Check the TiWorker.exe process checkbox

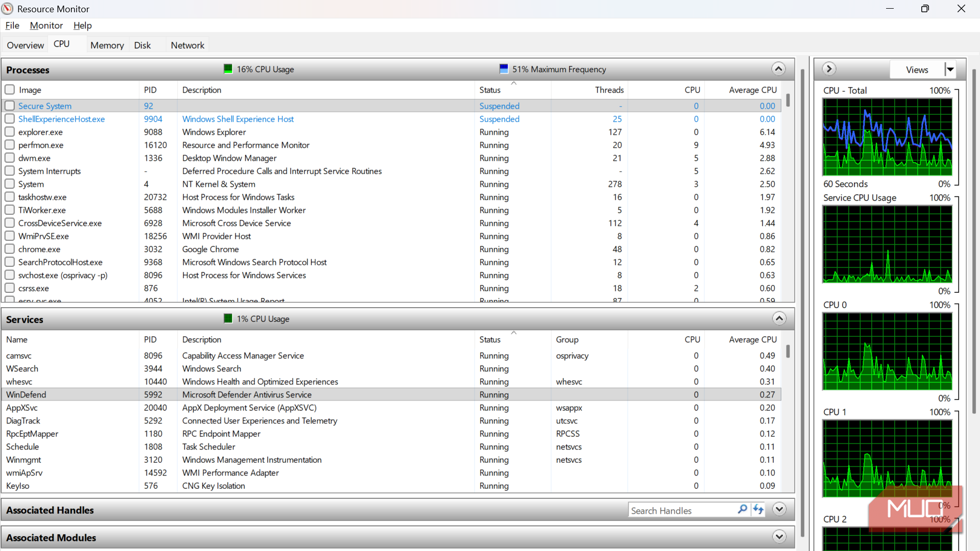tap(10, 210)
